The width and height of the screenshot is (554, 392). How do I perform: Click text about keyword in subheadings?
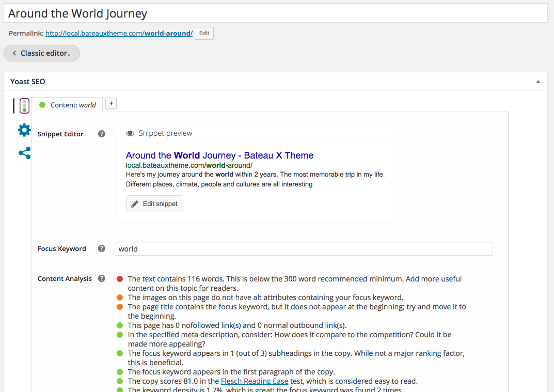(x=296, y=358)
